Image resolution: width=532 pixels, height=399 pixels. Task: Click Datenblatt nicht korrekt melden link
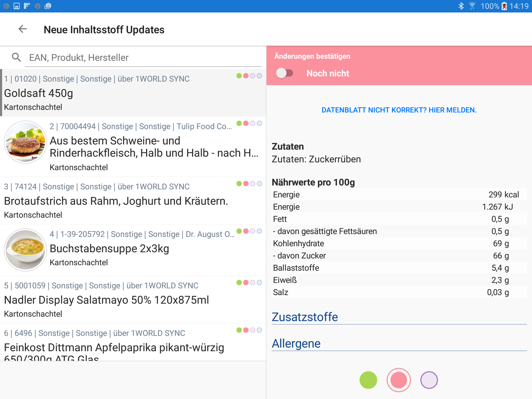pos(399,110)
